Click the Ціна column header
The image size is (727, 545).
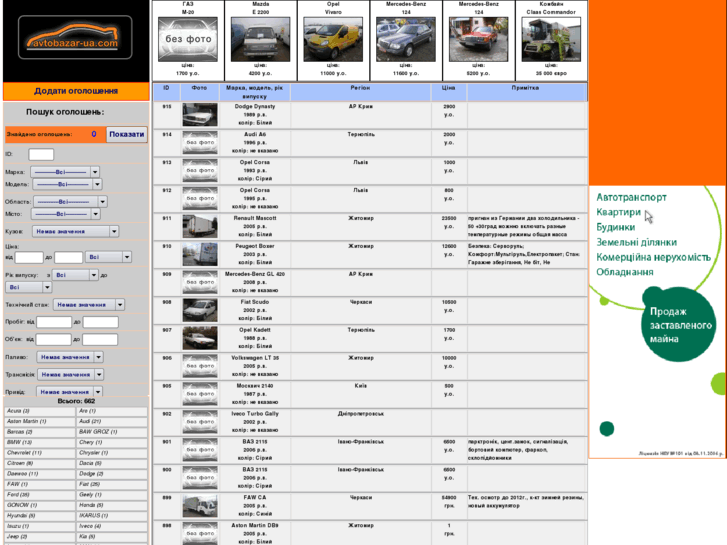(449, 89)
